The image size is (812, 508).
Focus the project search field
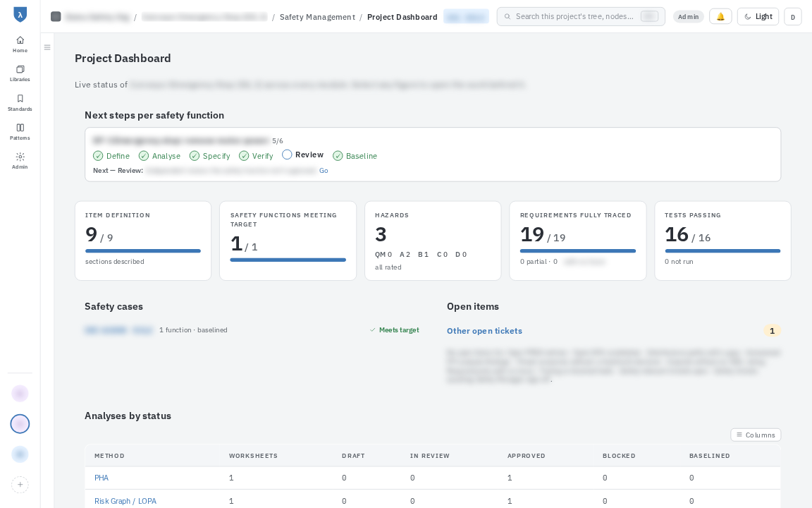click(x=581, y=17)
